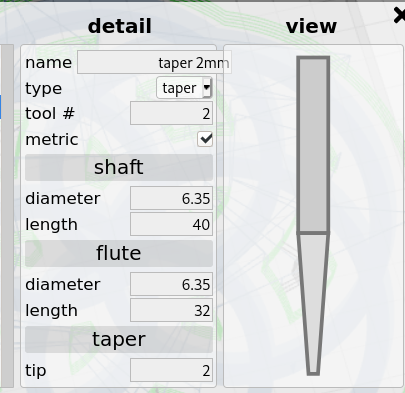Click the shaft length field showing 40
Screen dimensions: 405x393
coord(171,224)
